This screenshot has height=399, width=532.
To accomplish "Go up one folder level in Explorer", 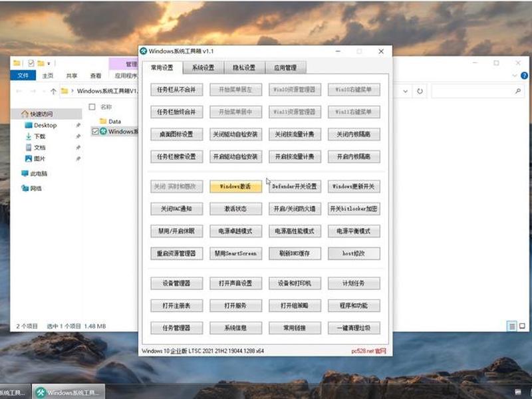I will [x=53, y=91].
